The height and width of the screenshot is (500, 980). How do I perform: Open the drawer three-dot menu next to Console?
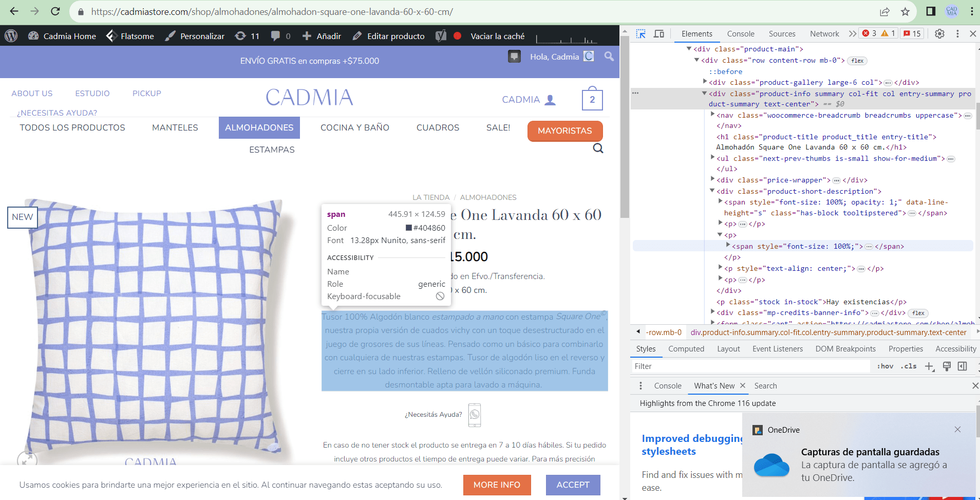pos(640,386)
